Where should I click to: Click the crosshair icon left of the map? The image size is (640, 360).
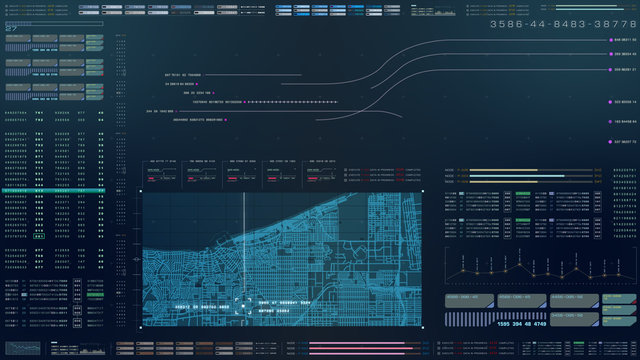136,259
